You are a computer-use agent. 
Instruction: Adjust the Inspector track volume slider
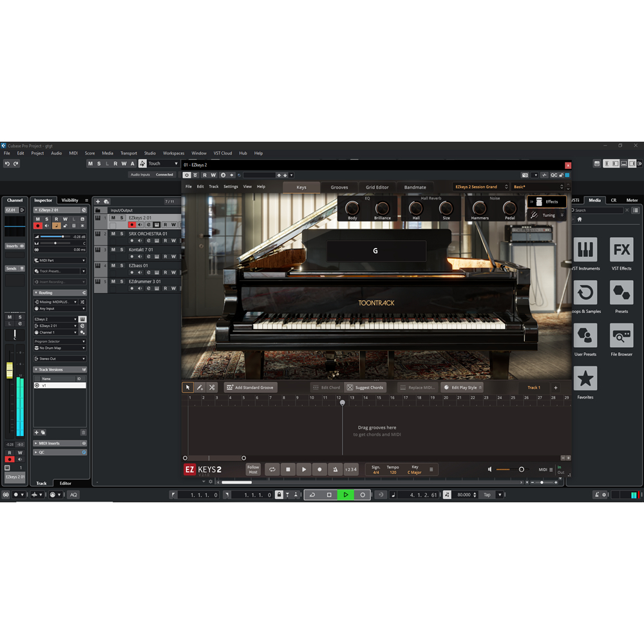[55, 237]
